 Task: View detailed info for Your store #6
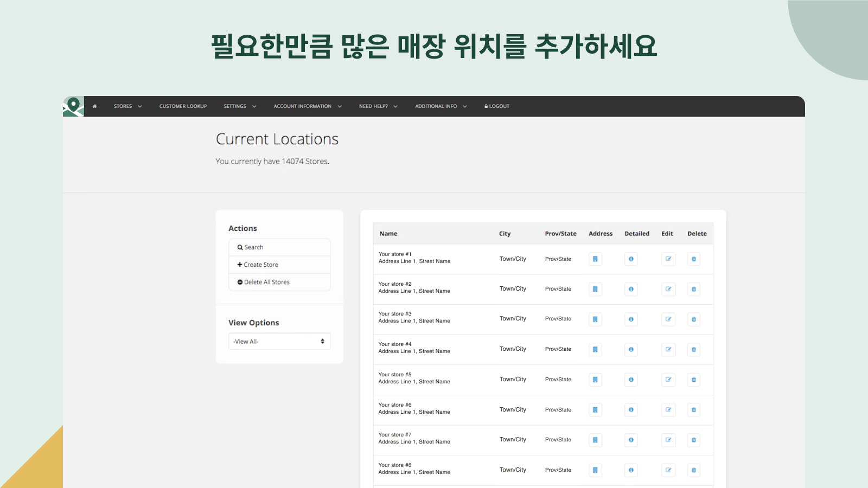click(x=631, y=410)
